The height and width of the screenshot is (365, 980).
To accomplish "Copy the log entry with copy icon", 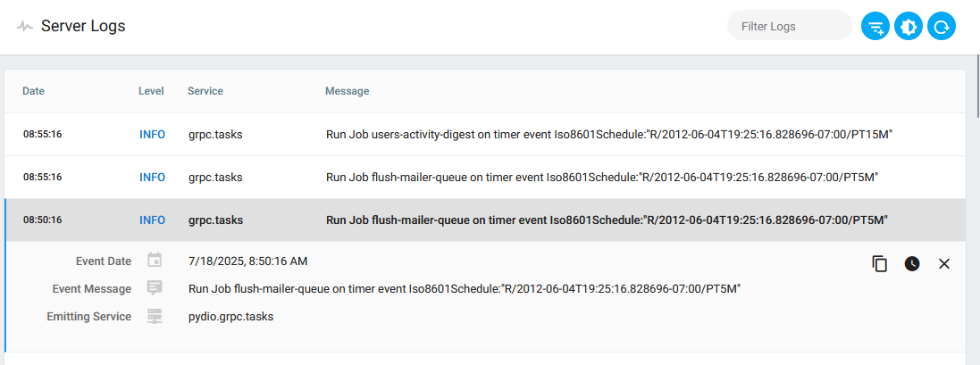I will tap(879, 264).
